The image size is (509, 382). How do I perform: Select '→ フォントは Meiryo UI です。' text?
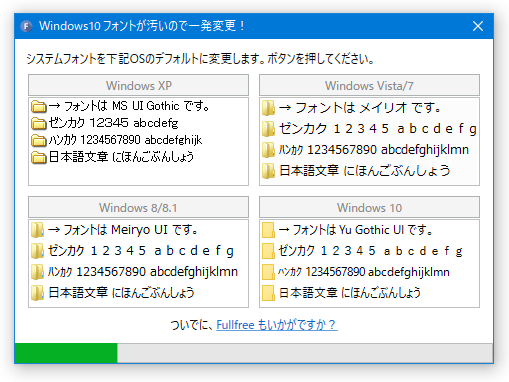click(123, 230)
